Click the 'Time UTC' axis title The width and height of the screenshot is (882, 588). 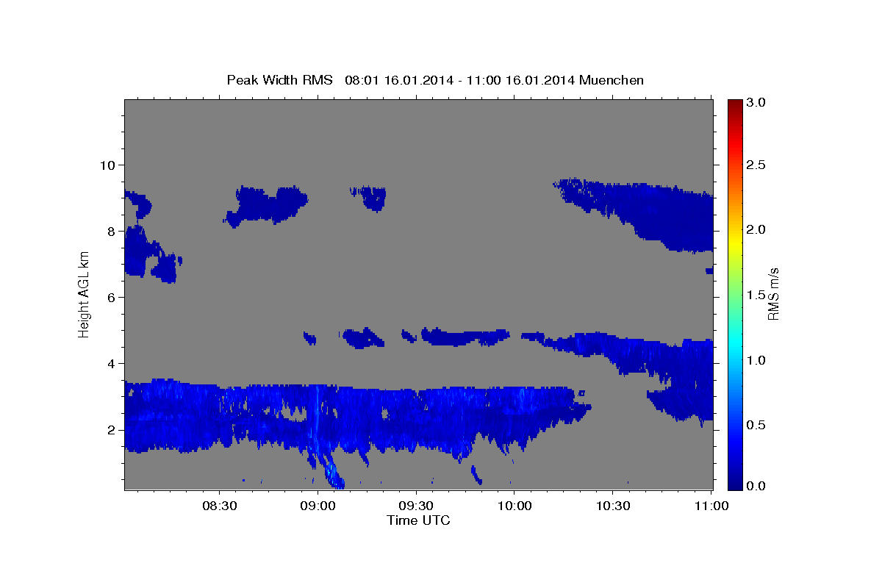[x=418, y=520]
